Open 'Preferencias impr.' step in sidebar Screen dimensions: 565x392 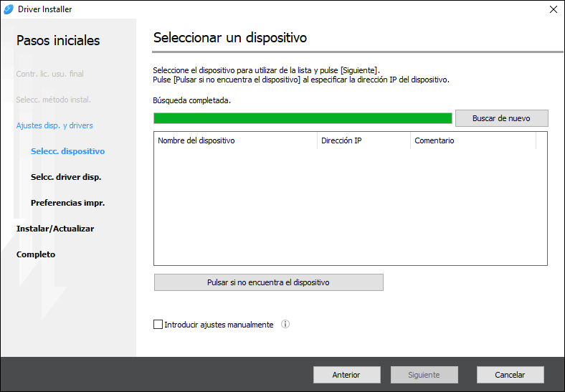click(x=67, y=203)
